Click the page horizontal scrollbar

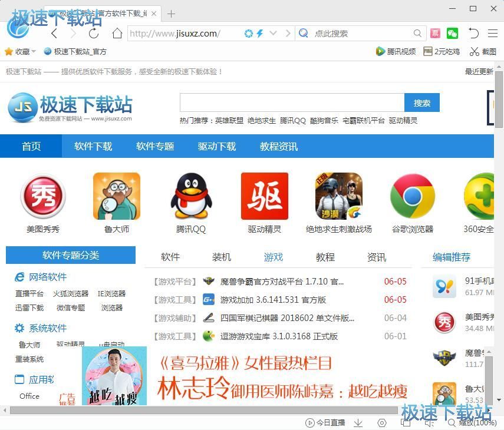[x=204, y=410]
